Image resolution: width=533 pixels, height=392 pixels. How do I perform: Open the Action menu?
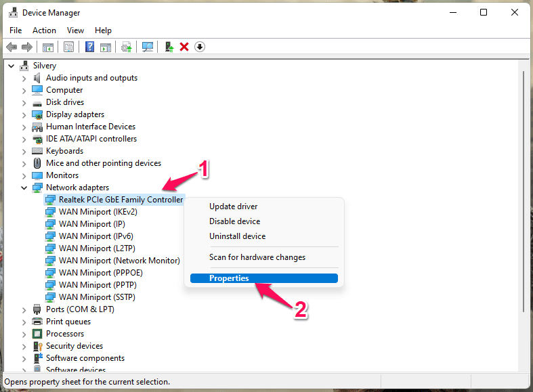tap(44, 30)
